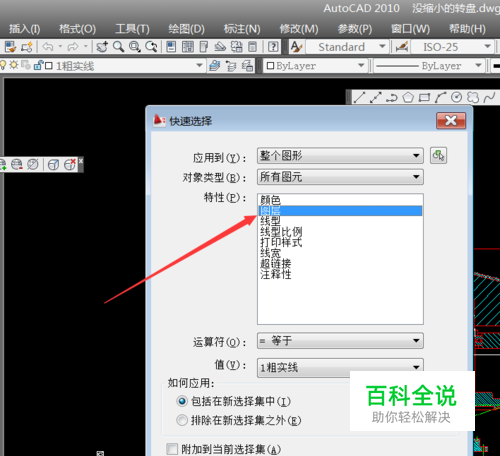
Task: Click the Layer Previous icon
Action: coord(231,66)
